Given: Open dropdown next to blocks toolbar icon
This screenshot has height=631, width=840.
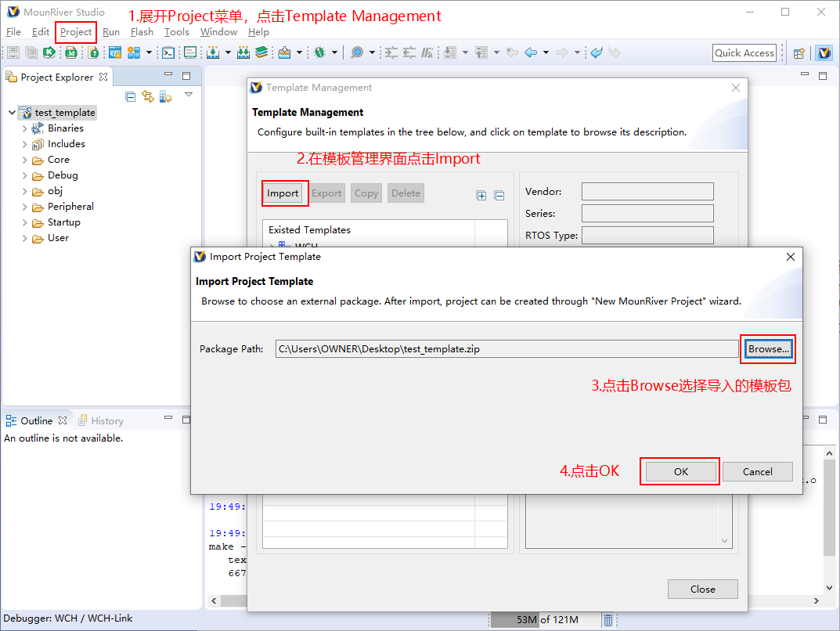Looking at the screenshot, I should tap(149, 52).
